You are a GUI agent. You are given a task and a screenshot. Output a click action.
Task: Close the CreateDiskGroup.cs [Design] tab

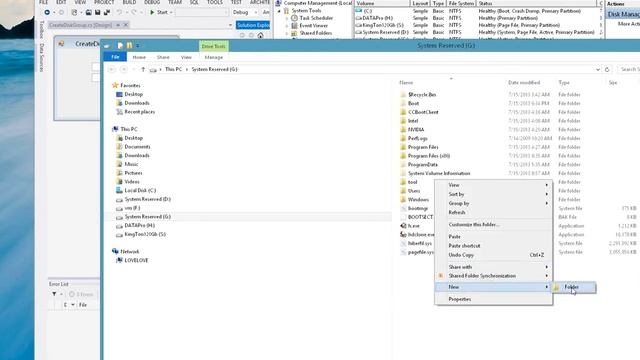tap(126, 25)
